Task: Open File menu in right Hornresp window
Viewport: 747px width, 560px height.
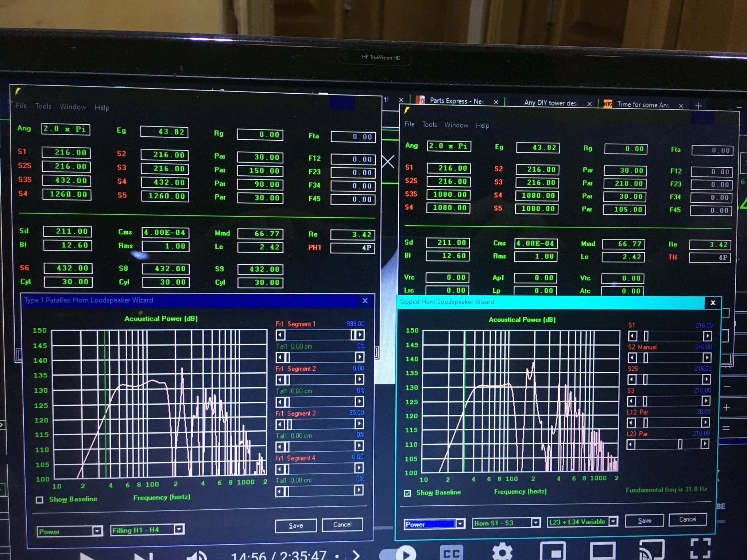Action: (409, 124)
